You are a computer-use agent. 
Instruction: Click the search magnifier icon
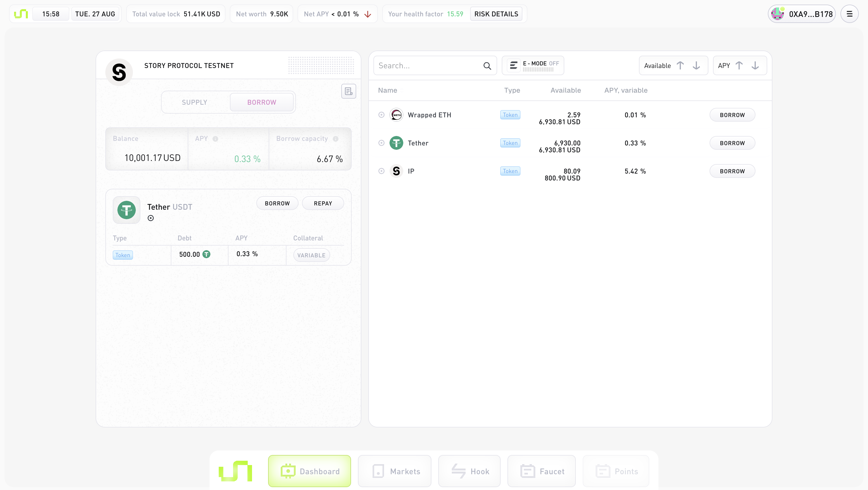(x=487, y=66)
